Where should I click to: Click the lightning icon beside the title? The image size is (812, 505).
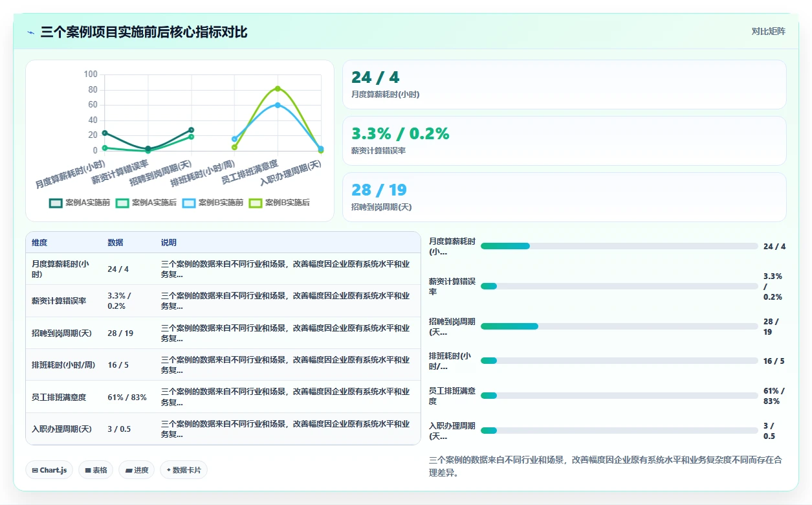31,32
